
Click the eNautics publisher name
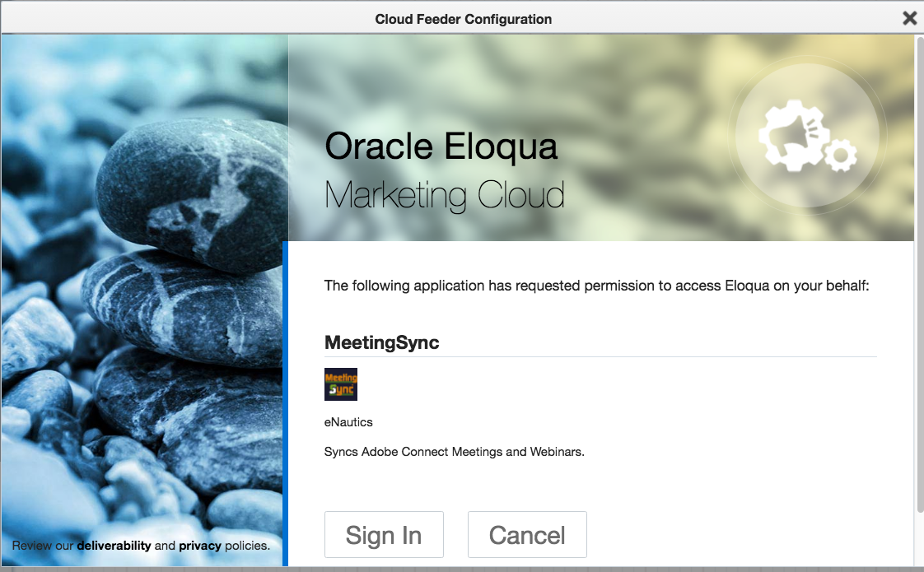point(348,421)
